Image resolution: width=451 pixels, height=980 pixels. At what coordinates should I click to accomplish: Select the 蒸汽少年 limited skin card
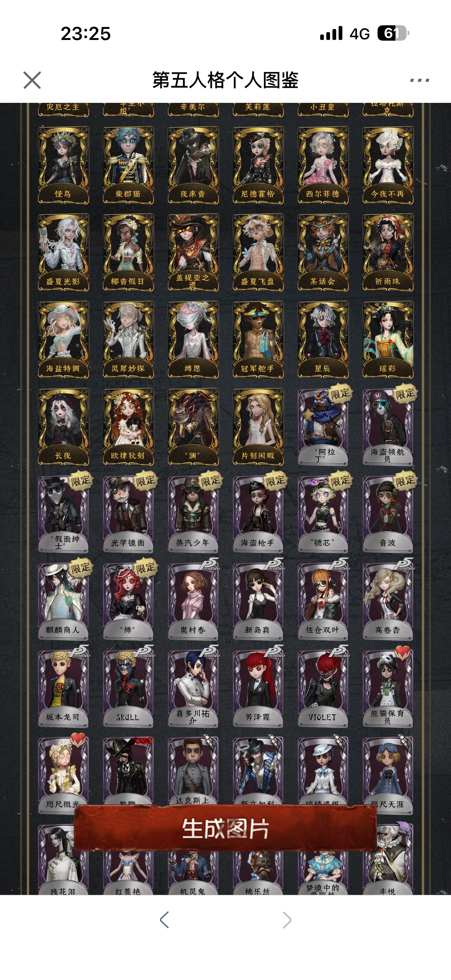(x=193, y=514)
